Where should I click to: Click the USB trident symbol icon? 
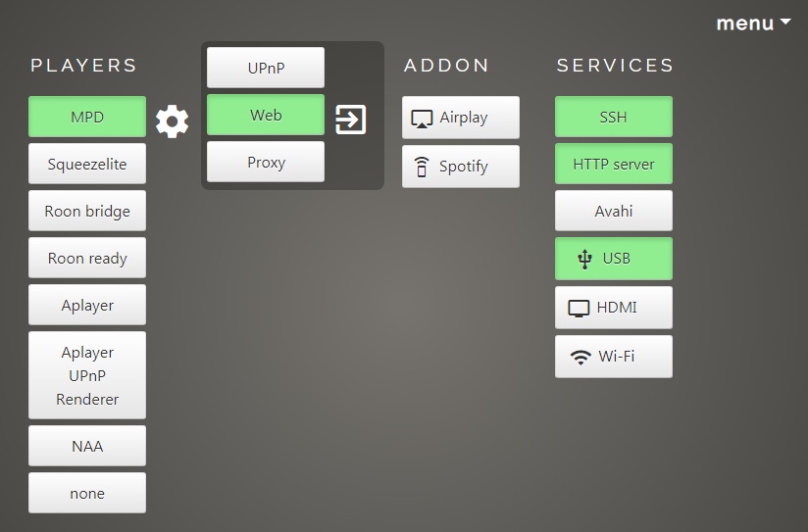(x=584, y=259)
